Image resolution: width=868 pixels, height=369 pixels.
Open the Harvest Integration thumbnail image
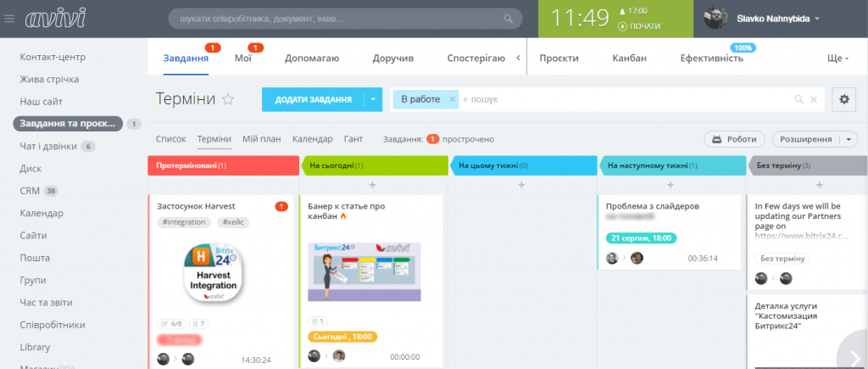tap(214, 273)
